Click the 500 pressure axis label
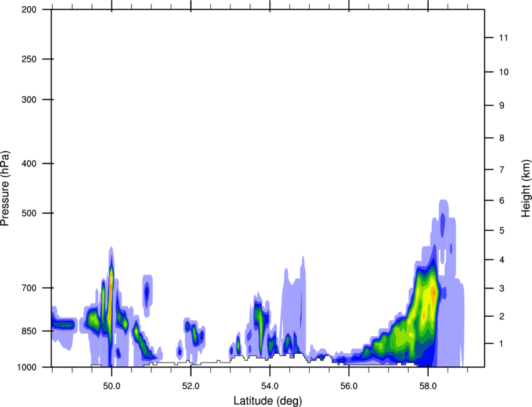Screen dimensions: 532x407 coord(29,213)
